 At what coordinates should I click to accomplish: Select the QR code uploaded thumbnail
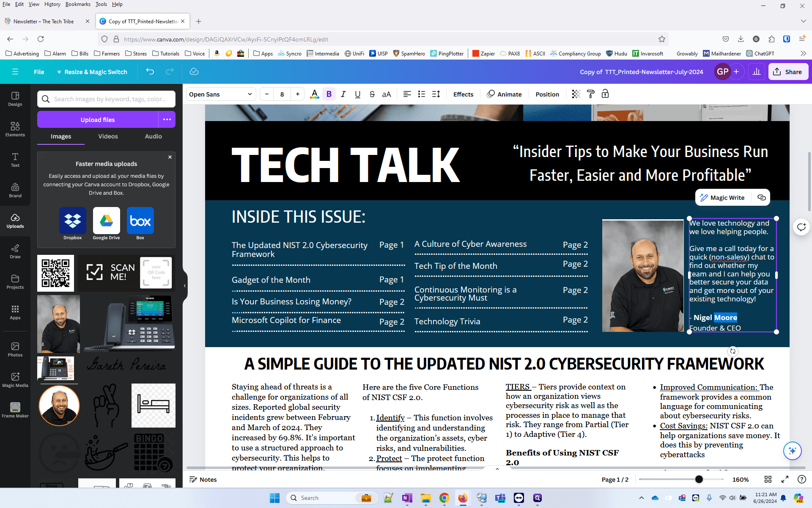click(x=55, y=273)
